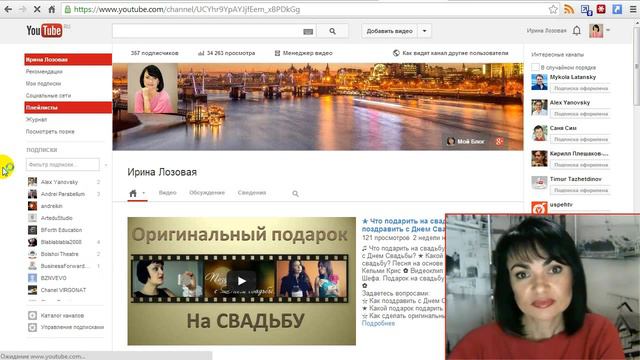The width and height of the screenshot is (640, 360).
Task: Open Менеджер видео link
Action: click(x=303, y=53)
